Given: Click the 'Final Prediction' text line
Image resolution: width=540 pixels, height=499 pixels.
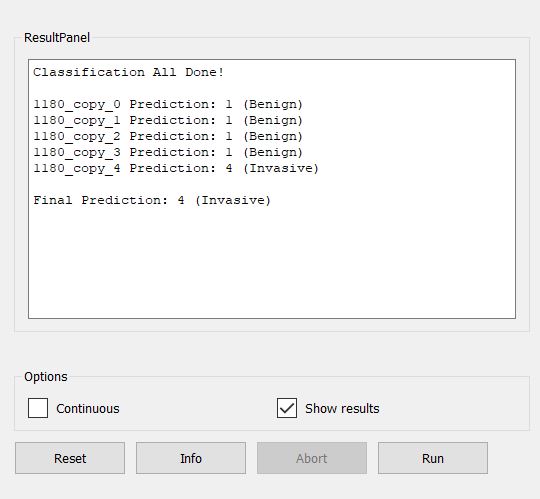Looking at the screenshot, I should tap(152, 200).
